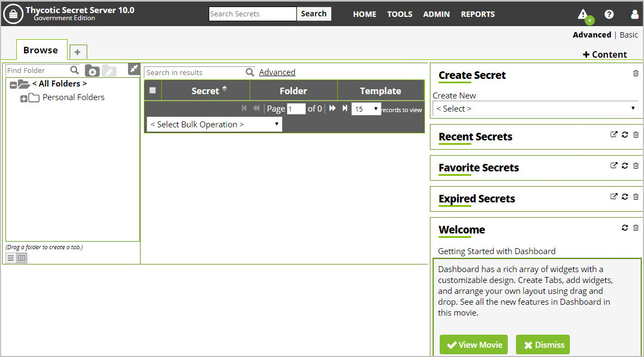The width and height of the screenshot is (644, 357).
Task: Sort by the Folder column header
Action: point(294,91)
